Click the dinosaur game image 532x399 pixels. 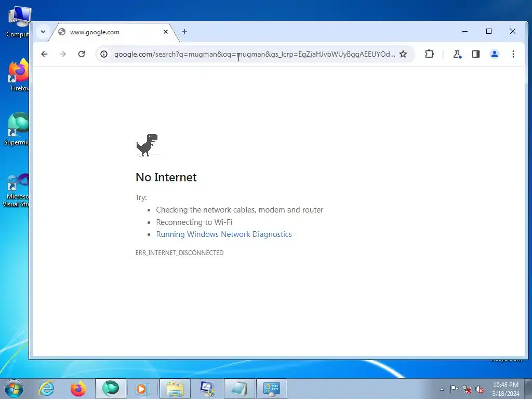tap(147, 145)
